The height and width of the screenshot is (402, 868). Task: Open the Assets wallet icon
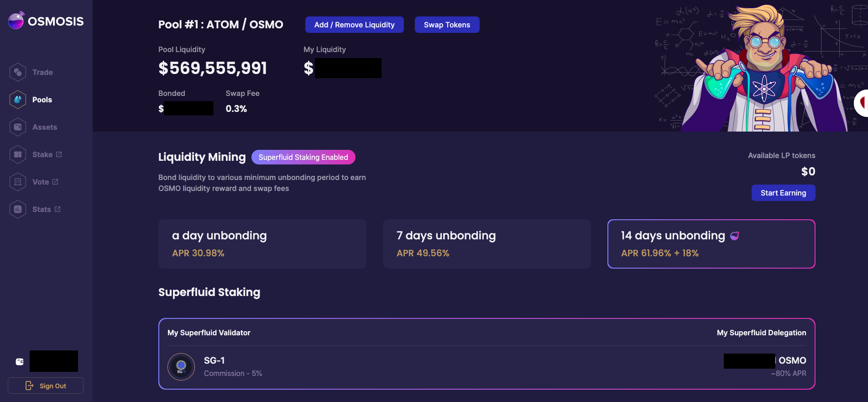[18, 127]
